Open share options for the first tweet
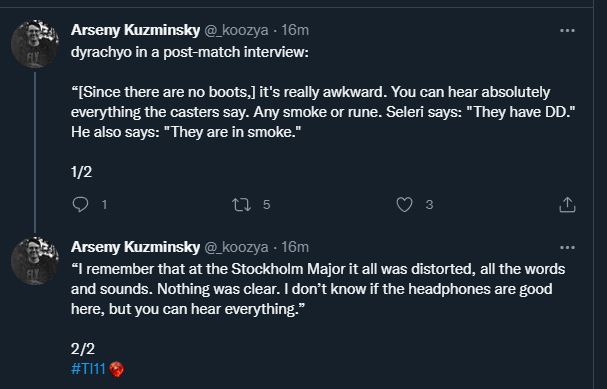607x389 pixels. point(567,205)
